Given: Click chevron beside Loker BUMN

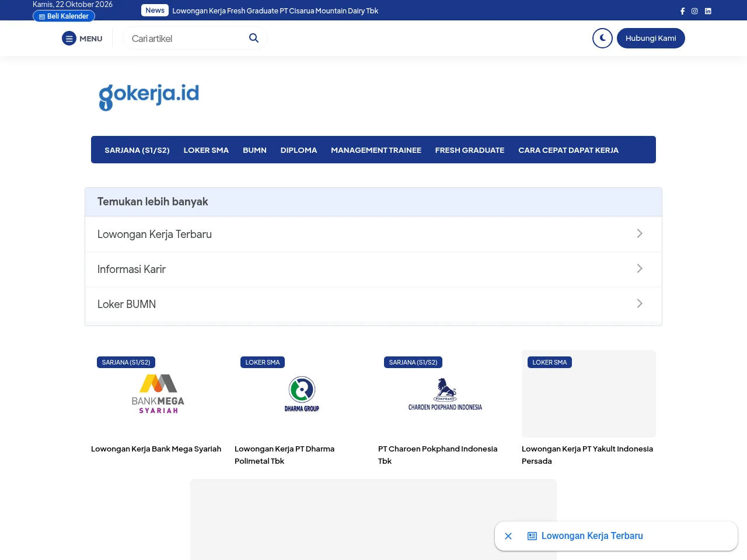Looking at the screenshot, I should point(640,303).
